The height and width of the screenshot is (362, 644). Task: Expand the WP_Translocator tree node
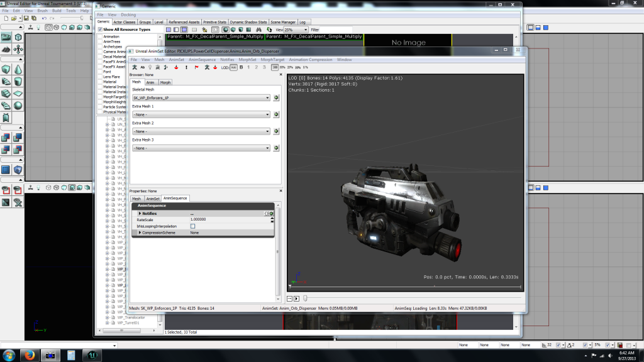pos(108,317)
